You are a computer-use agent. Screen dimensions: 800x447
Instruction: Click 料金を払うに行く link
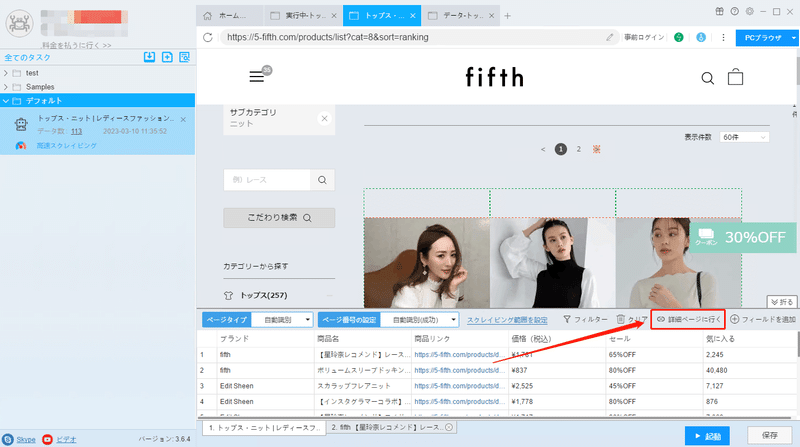pyautogui.click(x=77, y=45)
